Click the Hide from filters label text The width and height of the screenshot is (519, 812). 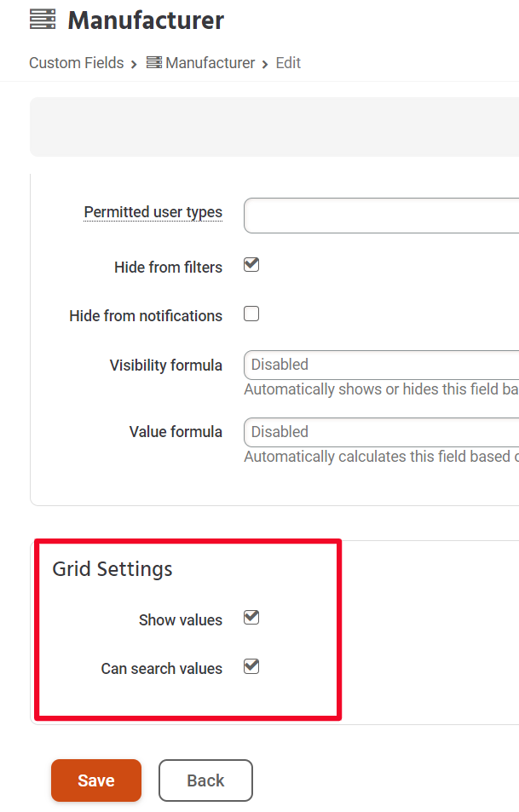tap(168, 267)
